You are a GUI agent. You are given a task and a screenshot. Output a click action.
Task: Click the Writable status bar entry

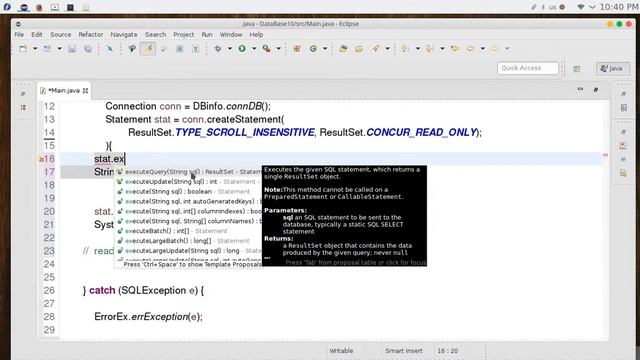coord(341,351)
